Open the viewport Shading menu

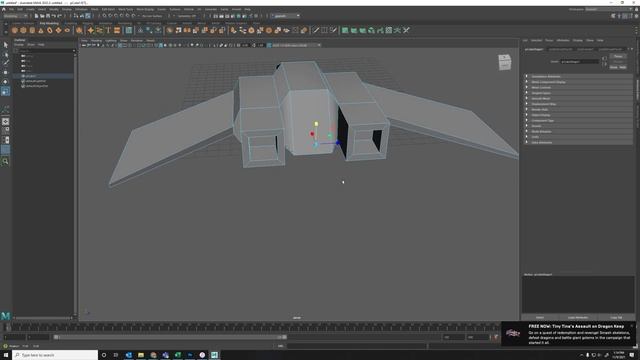[96, 40]
